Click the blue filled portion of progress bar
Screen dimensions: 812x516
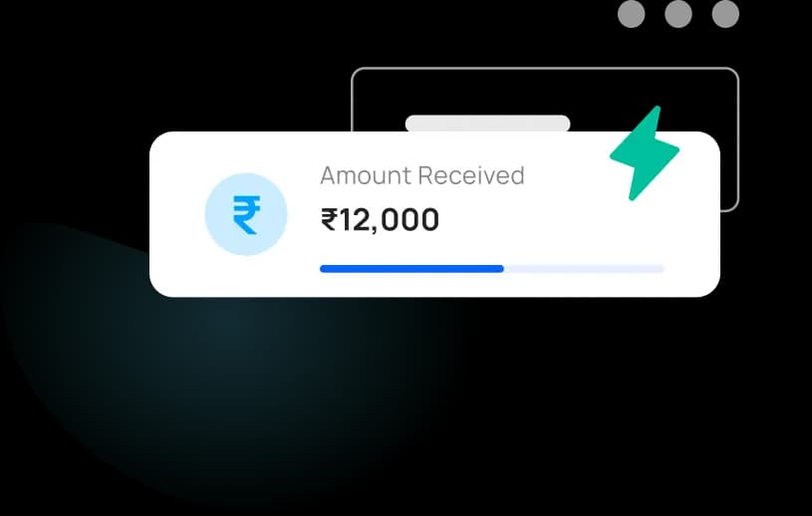(x=411, y=269)
